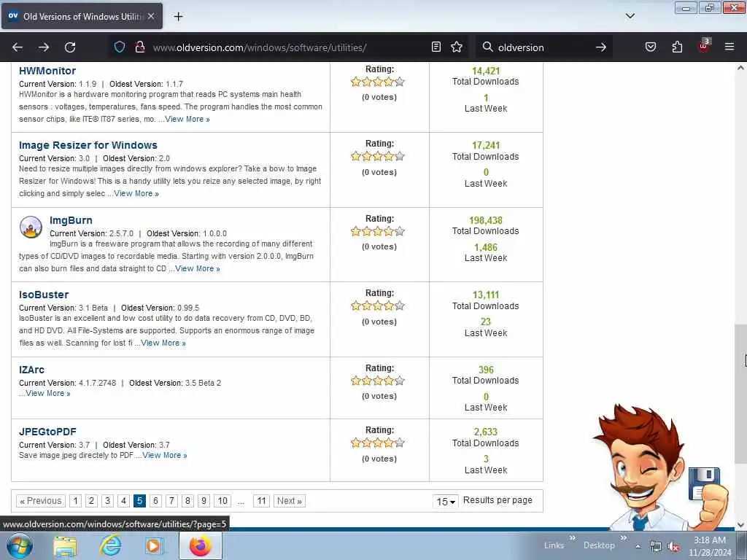The width and height of the screenshot is (747, 560).
Task: Open the results per page dropdown
Action: pos(446,501)
